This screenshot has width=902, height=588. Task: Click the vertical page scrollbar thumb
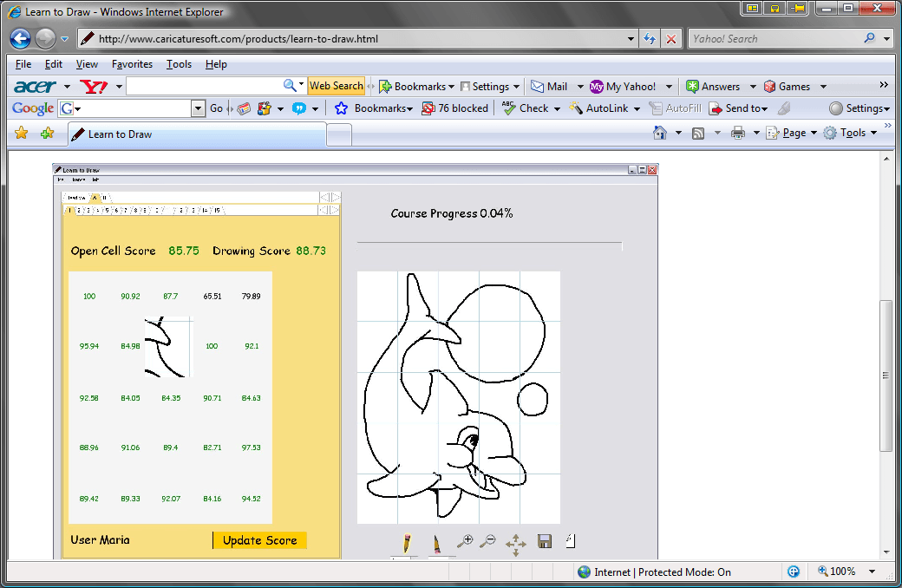coord(886,376)
